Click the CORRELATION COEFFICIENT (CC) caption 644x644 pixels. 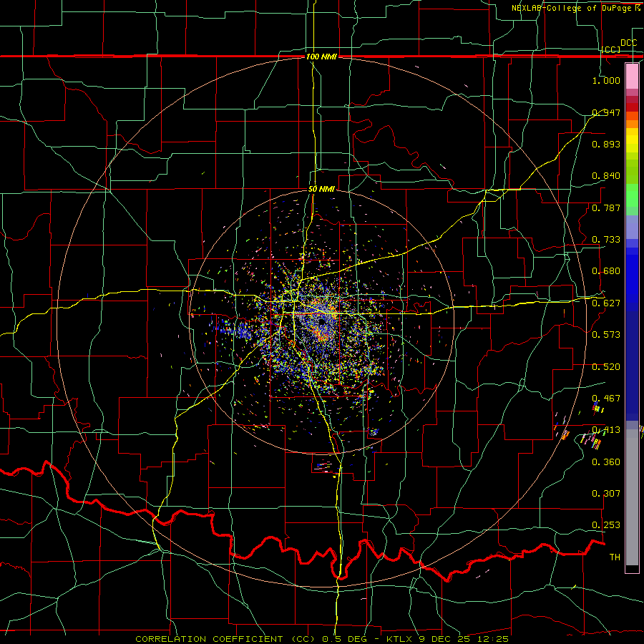coord(225,639)
